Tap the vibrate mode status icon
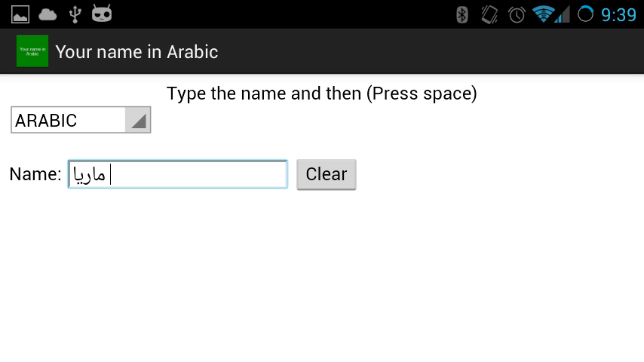Viewport: 644px width, 362px height. click(x=489, y=14)
